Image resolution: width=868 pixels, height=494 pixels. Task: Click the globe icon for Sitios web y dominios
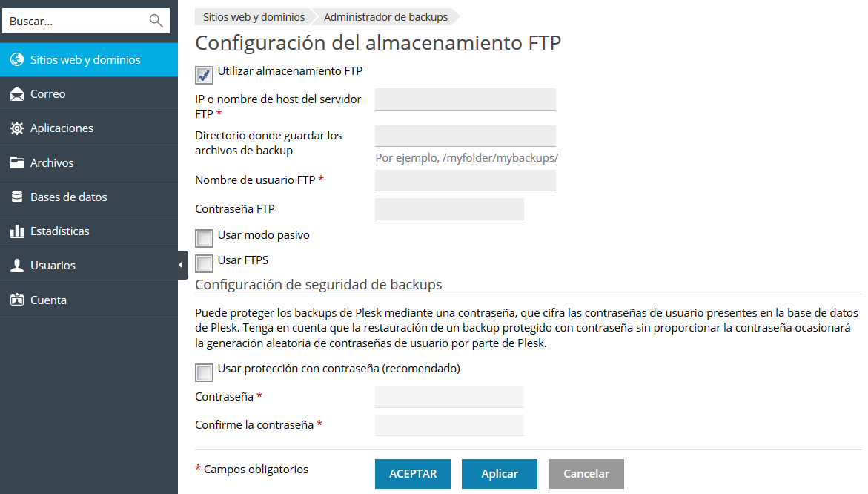coord(17,60)
